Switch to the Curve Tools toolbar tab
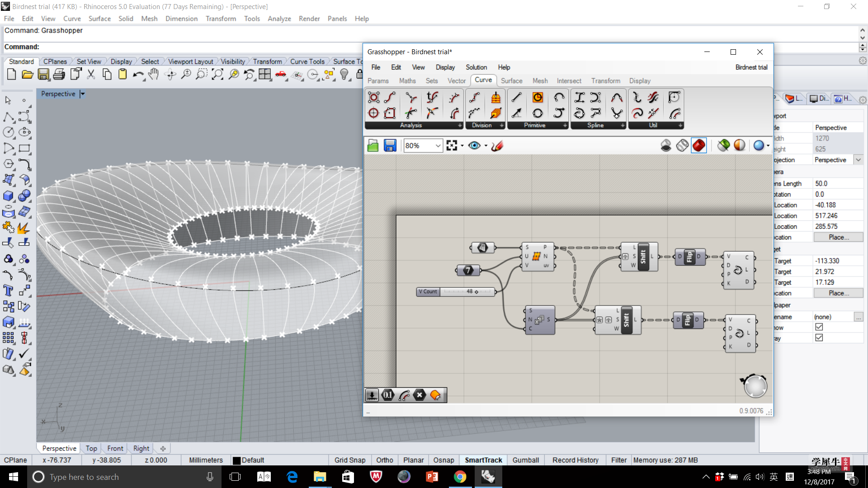The height and width of the screenshot is (488, 868). pos(307,61)
